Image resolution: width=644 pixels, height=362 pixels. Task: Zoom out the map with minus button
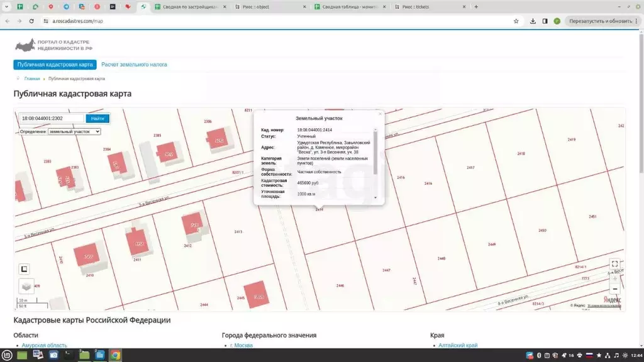[x=614, y=289]
